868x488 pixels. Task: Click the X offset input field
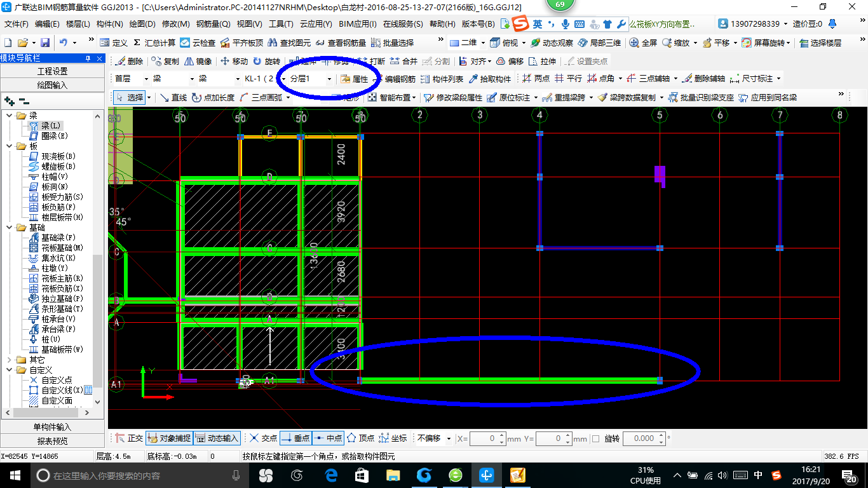pyautogui.click(x=487, y=438)
